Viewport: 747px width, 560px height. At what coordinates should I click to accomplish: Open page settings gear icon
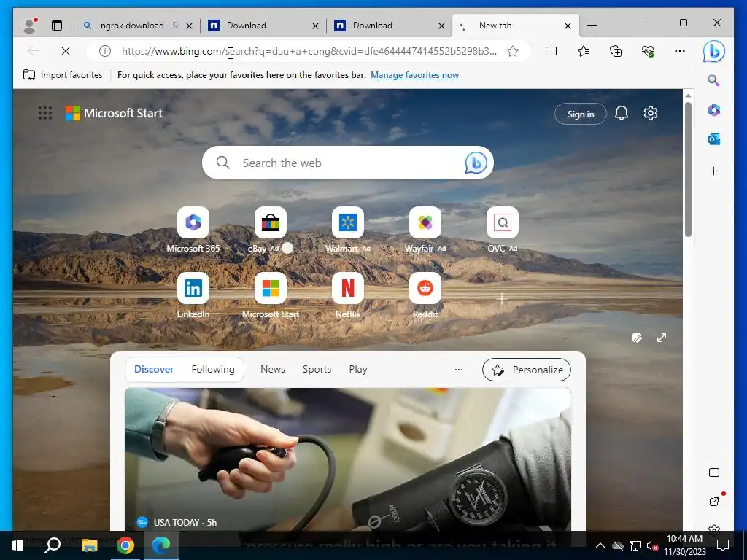650,113
